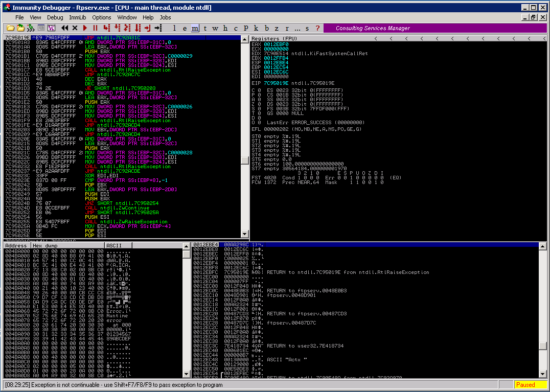Show windows list with the 'w' button
Screen dimensions: 550x392
(215, 28)
